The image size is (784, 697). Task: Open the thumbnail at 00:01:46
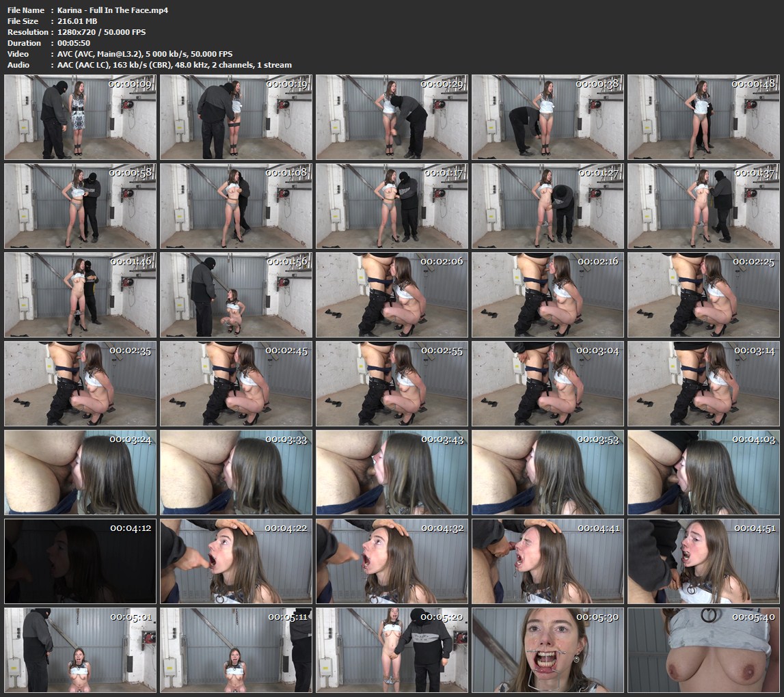pyautogui.click(x=80, y=295)
